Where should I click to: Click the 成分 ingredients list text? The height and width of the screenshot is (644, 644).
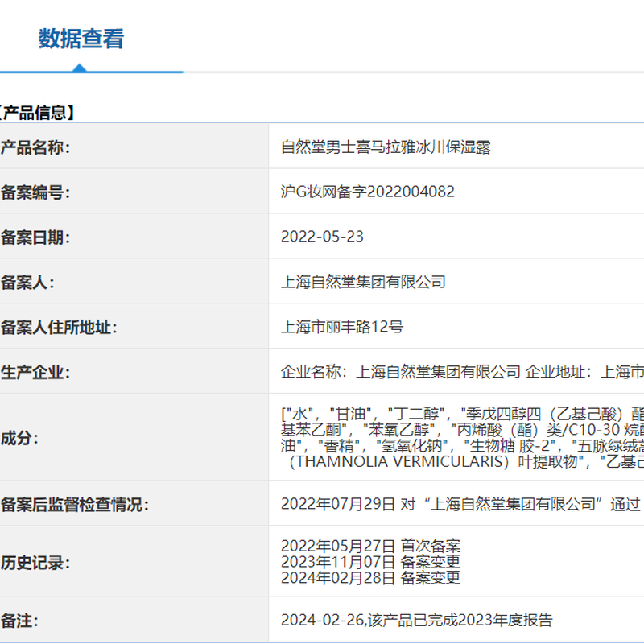(461, 438)
